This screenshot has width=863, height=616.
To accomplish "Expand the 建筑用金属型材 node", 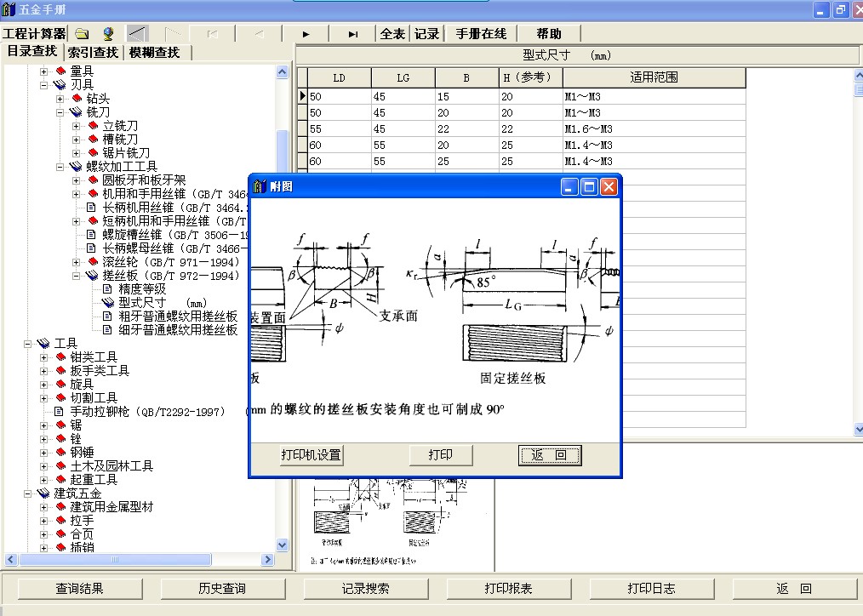I will 43,508.
